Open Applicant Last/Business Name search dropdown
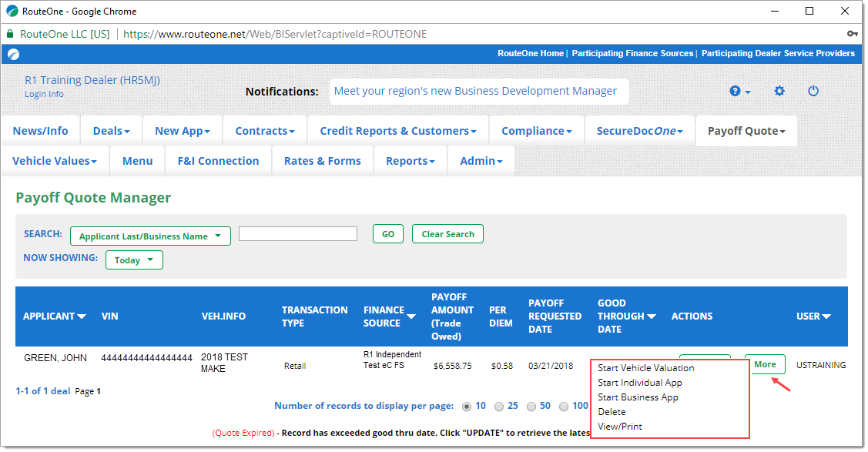The width and height of the screenshot is (868, 452). point(151,236)
